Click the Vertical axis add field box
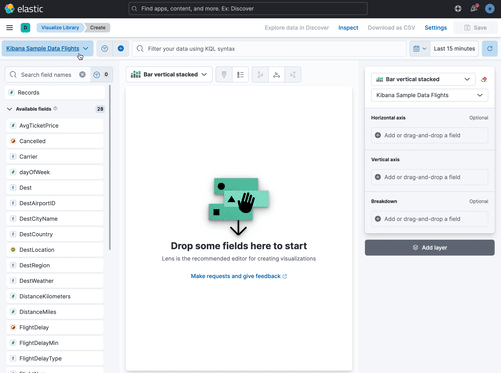The image size is (501, 373). coord(430,177)
